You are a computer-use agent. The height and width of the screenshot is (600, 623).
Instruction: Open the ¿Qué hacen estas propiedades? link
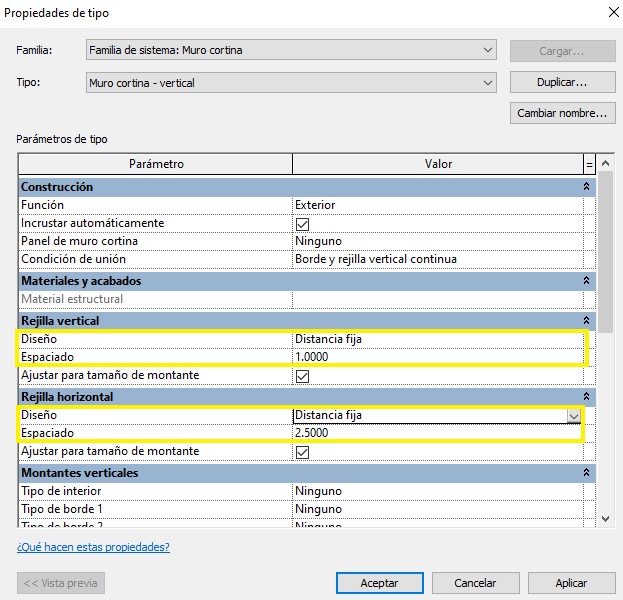tap(93, 547)
